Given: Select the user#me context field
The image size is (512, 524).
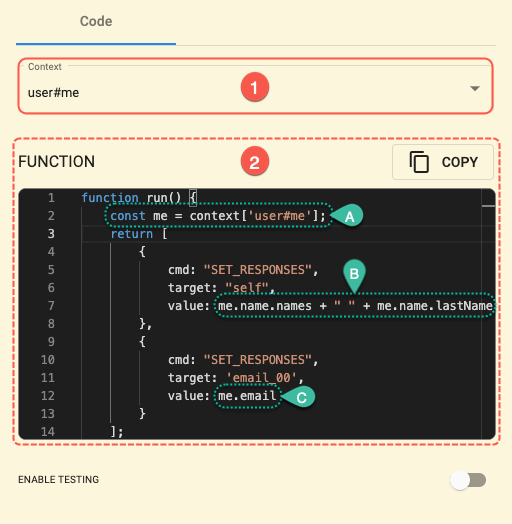Looking at the screenshot, I should point(255,86).
